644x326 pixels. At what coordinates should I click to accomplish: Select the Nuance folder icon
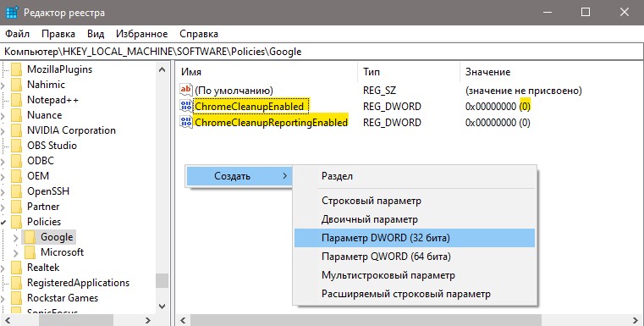pos(16,115)
